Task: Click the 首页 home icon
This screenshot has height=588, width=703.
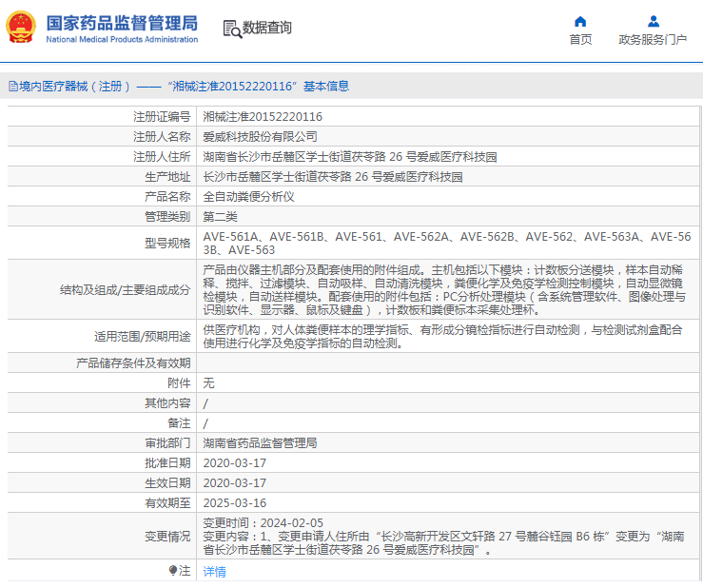Action: pyautogui.click(x=580, y=22)
